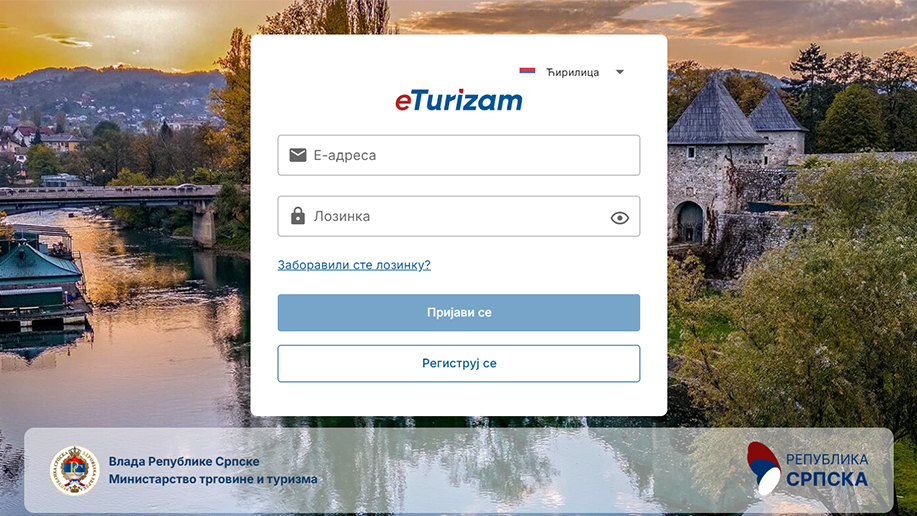Open the Ћирилица language selector
Image resolution: width=917 pixels, height=516 pixels.
point(572,72)
